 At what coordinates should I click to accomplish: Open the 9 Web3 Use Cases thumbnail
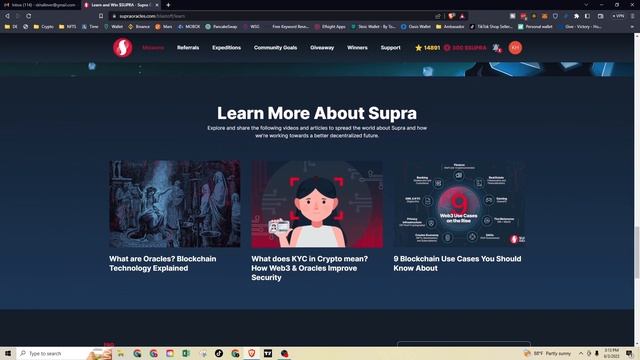pyautogui.click(x=459, y=204)
